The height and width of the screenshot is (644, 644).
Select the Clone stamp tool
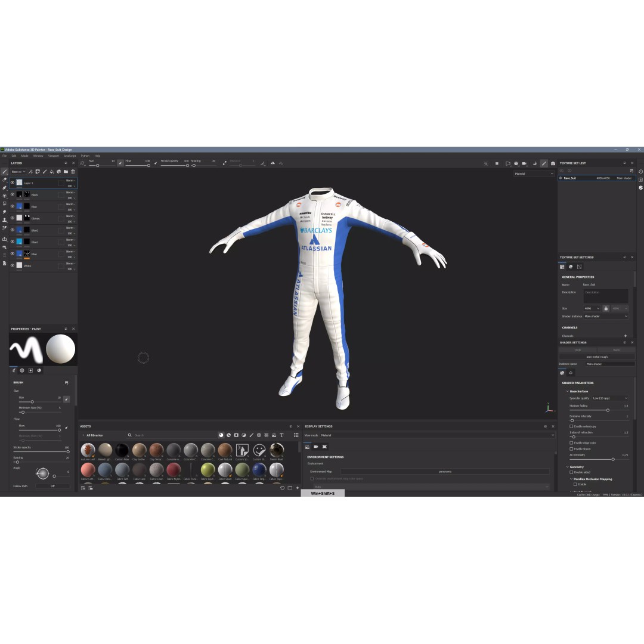[x=5, y=219]
